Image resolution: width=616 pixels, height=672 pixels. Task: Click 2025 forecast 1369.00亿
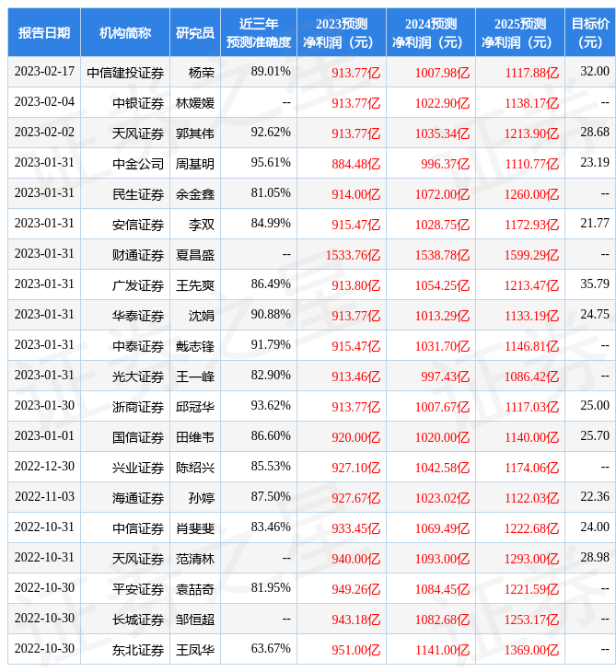coord(531,651)
